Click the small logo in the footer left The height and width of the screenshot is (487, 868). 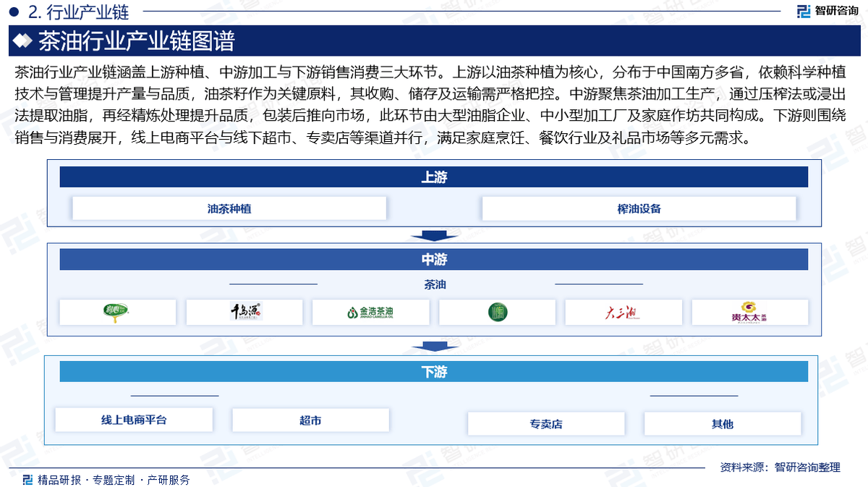[27, 480]
